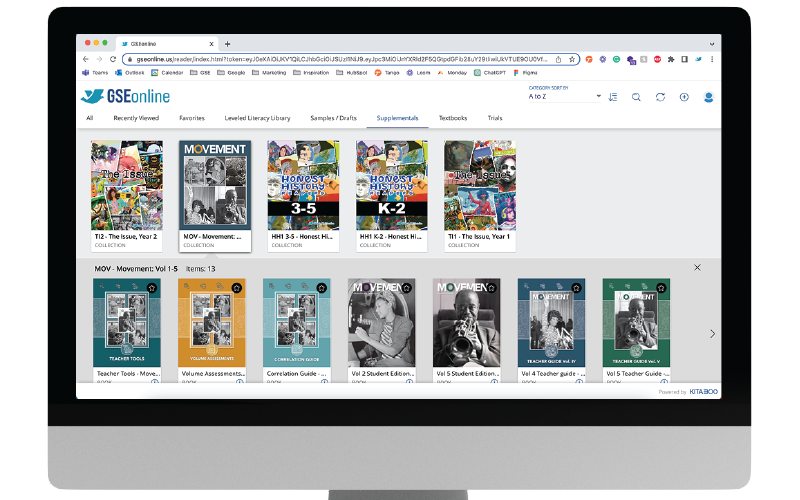Open the TI1 - The Issue, Year 1 collection
The image size is (800, 500).
pyautogui.click(x=480, y=196)
